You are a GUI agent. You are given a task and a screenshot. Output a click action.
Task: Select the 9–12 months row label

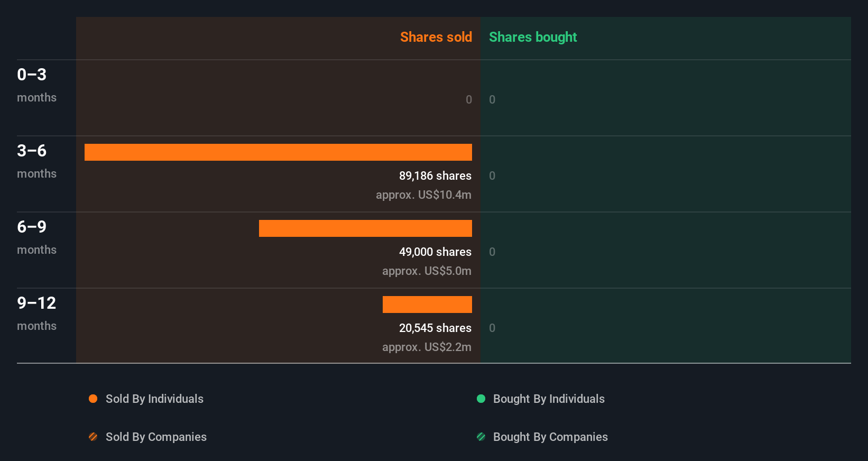(x=36, y=313)
